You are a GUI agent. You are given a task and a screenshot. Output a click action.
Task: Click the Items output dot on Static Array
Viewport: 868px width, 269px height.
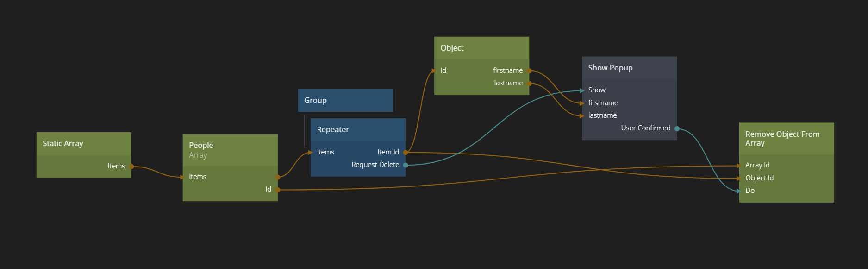(x=131, y=166)
